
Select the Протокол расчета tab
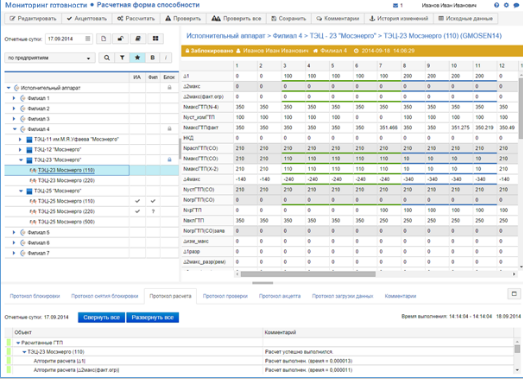point(170,296)
